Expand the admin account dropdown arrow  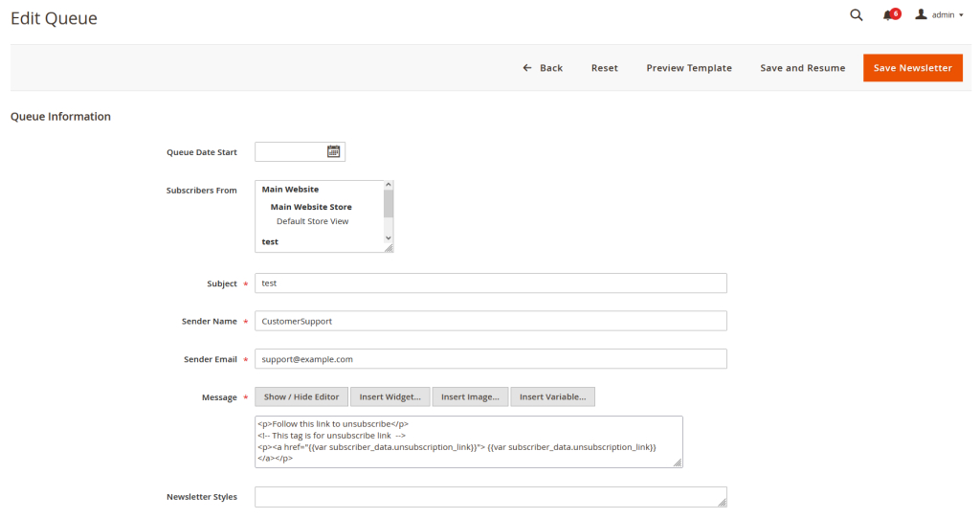(961, 15)
